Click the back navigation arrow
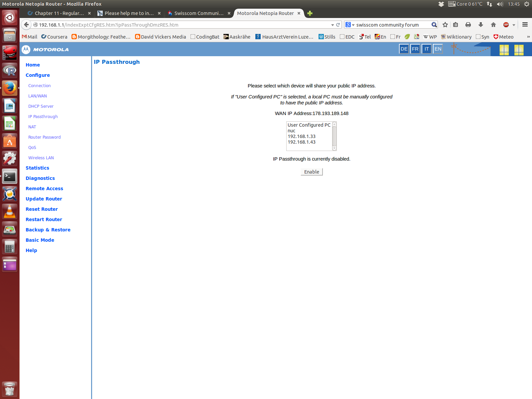Viewport: 532px width, 399px height. click(x=26, y=25)
